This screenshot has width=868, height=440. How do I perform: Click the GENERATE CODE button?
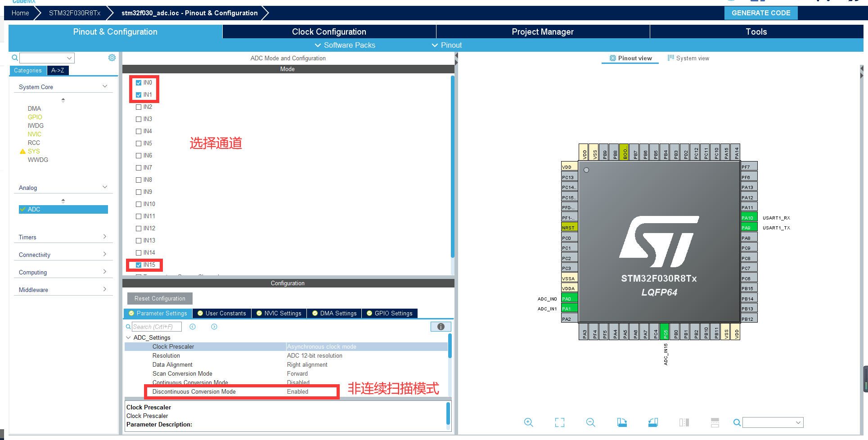coord(761,13)
